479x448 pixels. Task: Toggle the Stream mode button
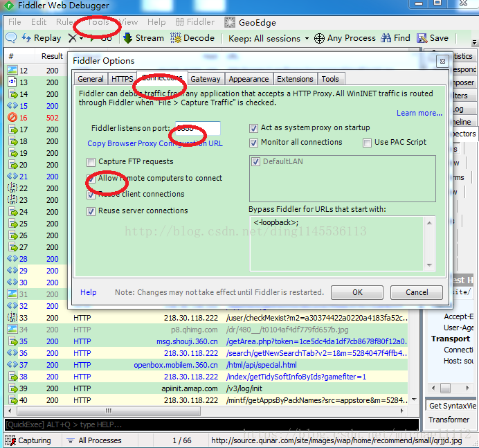pyautogui.click(x=143, y=38)
